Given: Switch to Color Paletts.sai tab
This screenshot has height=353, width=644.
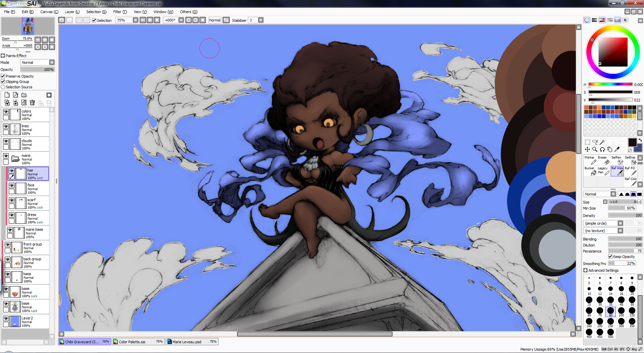Looking at the screenshot, I should pyautogui.click(x=138, y=342).
